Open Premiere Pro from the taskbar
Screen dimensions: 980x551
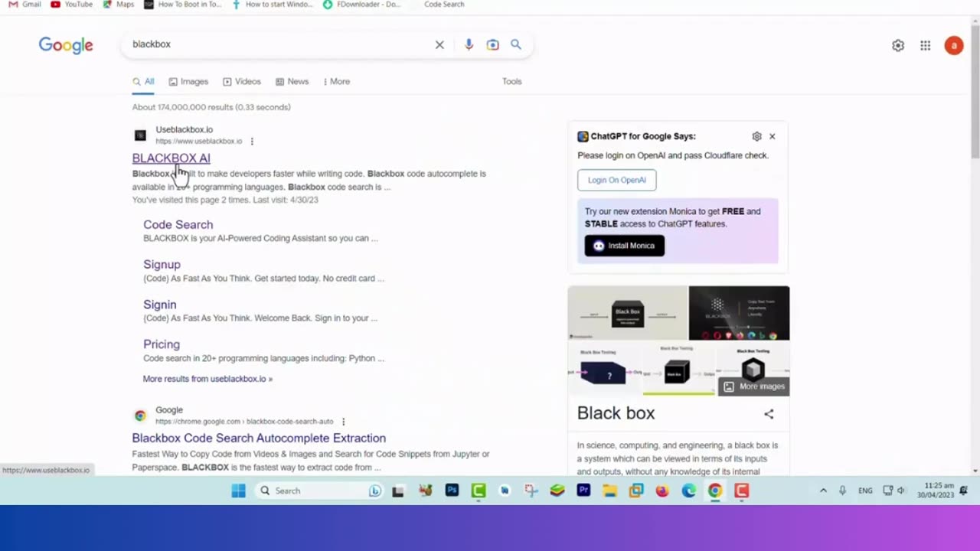(x=583, y=491)
